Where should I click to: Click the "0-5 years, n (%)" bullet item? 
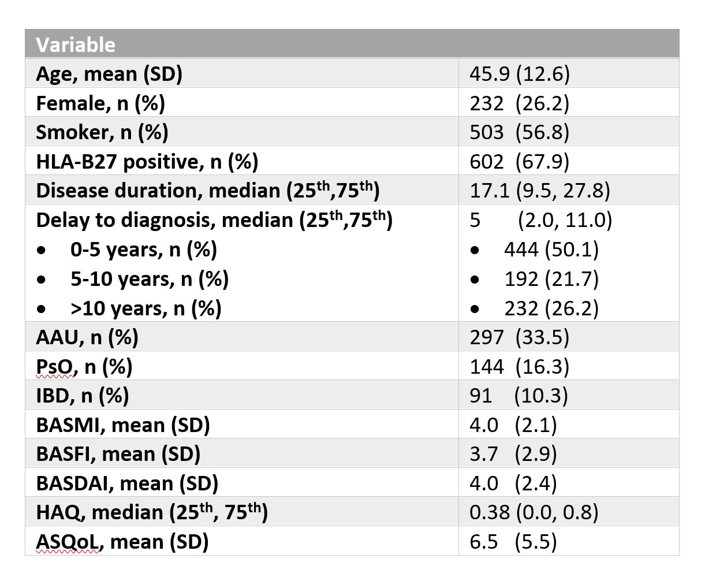tap(144, 250)
